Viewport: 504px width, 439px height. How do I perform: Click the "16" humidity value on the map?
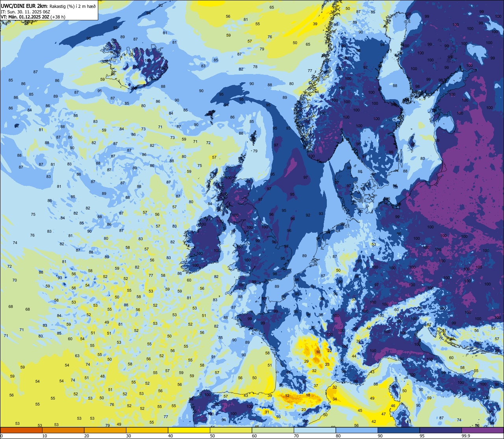318,352
